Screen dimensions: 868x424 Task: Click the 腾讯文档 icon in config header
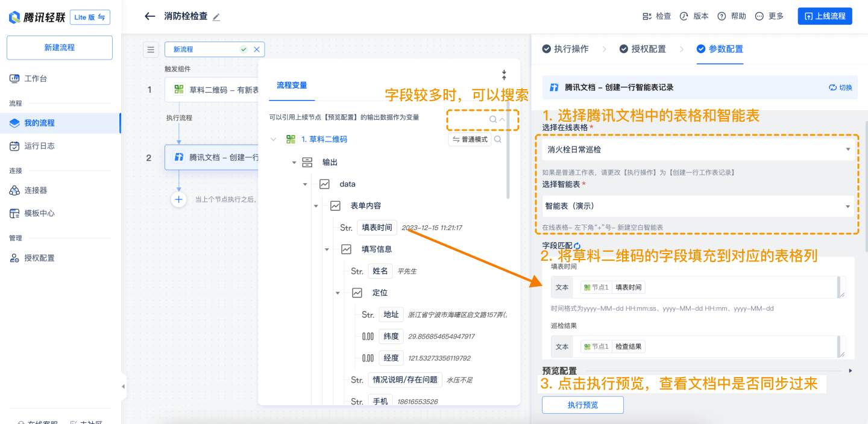click(554, 87)
